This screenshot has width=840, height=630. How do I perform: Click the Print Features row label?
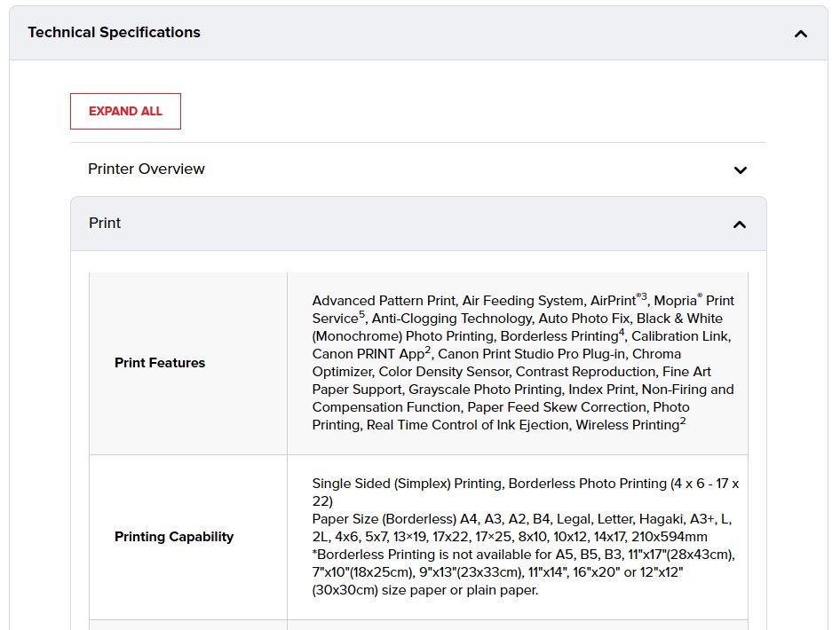[x=160, y=362]
